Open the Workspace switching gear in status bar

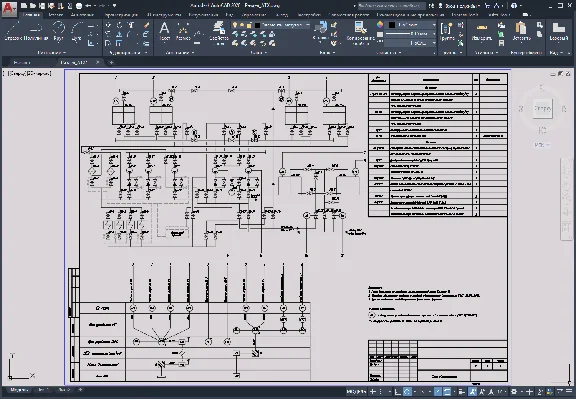[x=514, y=392]
